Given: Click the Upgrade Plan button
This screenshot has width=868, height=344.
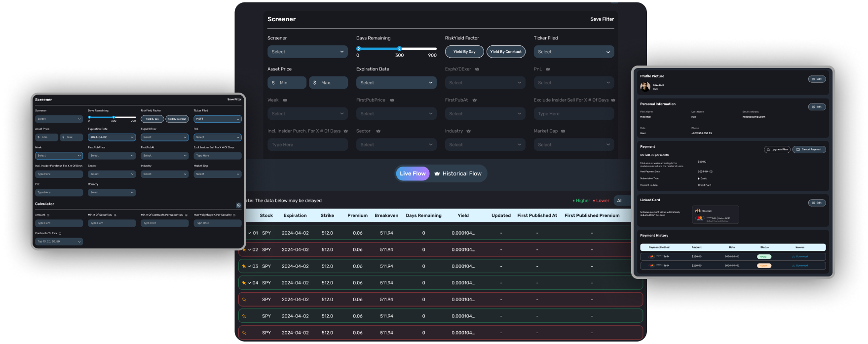Looking at the screenshot, I should coord(777,149).
